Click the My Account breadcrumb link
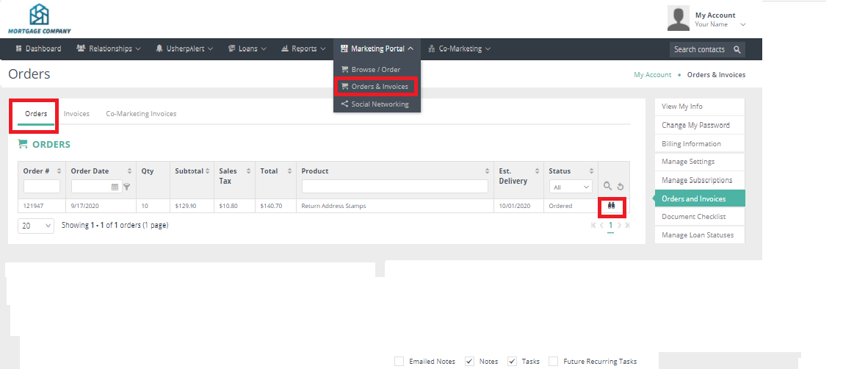868x369 pixels. [x=652, y=75]
